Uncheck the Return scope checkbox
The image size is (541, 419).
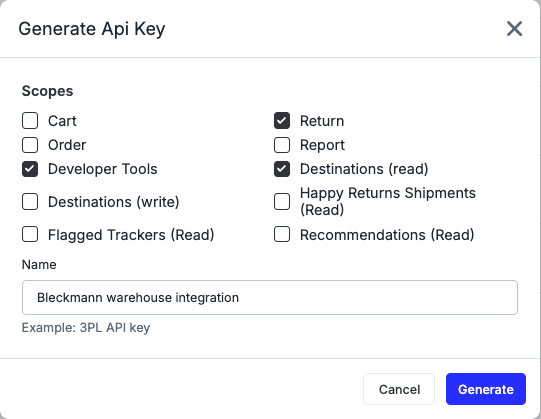pos(282,121)
